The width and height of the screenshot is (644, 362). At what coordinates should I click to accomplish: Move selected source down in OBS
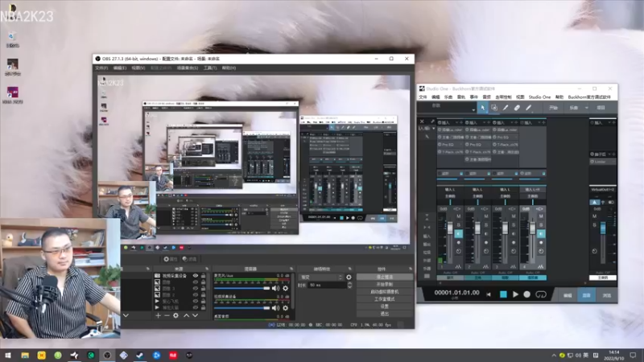click(x=195, y=315)
